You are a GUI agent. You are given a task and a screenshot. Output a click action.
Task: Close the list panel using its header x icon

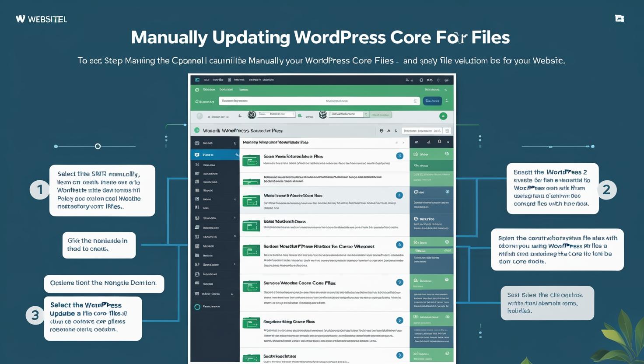point(403,143)
